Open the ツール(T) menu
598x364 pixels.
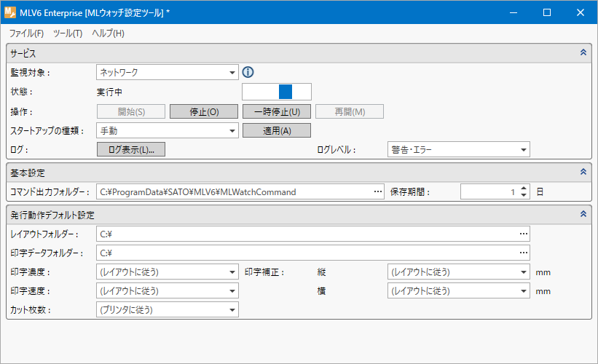pos(68,33)
